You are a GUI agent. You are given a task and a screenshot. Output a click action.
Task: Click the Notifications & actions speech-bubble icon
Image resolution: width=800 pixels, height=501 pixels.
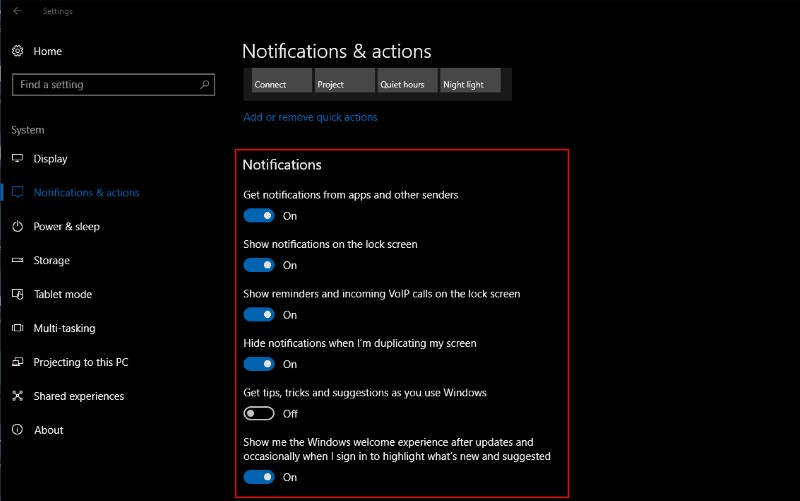pos(17,192)
